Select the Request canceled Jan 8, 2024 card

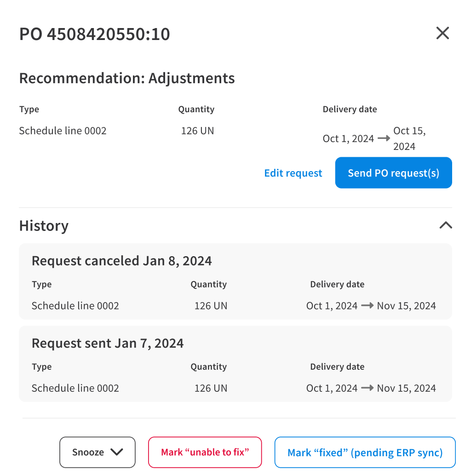pyautogui.click(x=235, y=281)
